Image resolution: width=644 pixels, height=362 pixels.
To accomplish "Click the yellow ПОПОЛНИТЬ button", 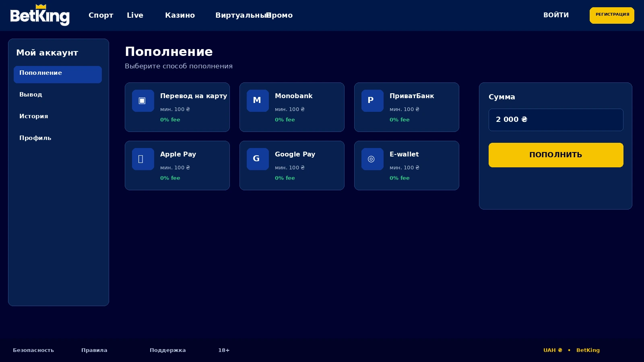I will coord(556,155).
